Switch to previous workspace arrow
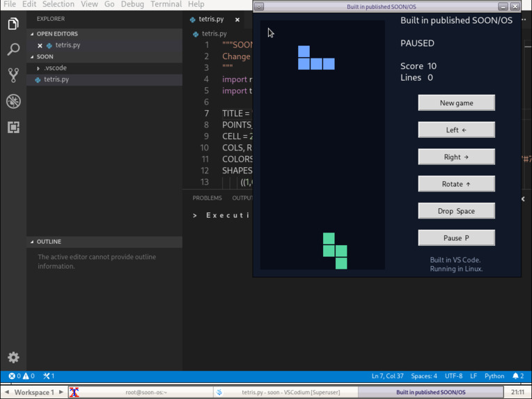Screen dimensions: 532x399 [7, 392]
